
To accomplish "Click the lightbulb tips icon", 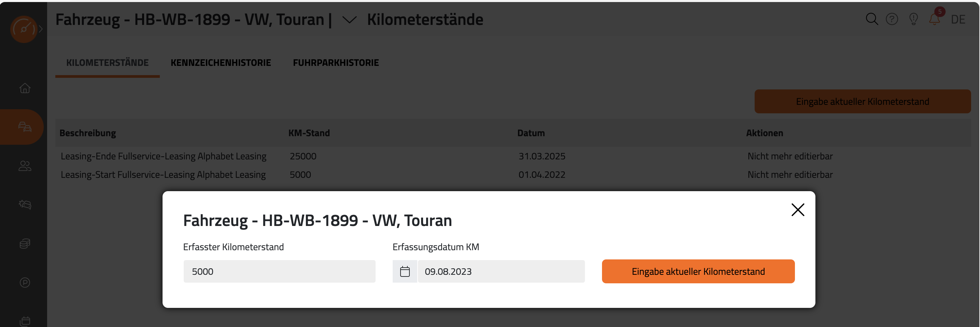I will click(x=913, y=19).
